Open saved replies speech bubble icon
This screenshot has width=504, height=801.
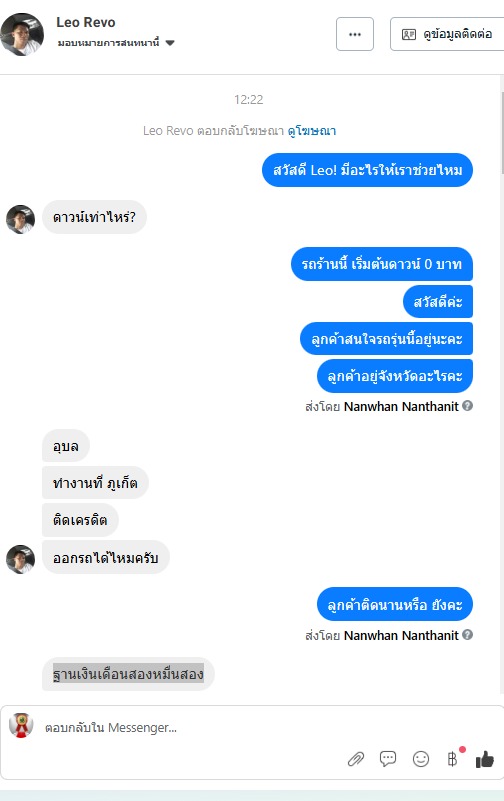coord(388,759)
